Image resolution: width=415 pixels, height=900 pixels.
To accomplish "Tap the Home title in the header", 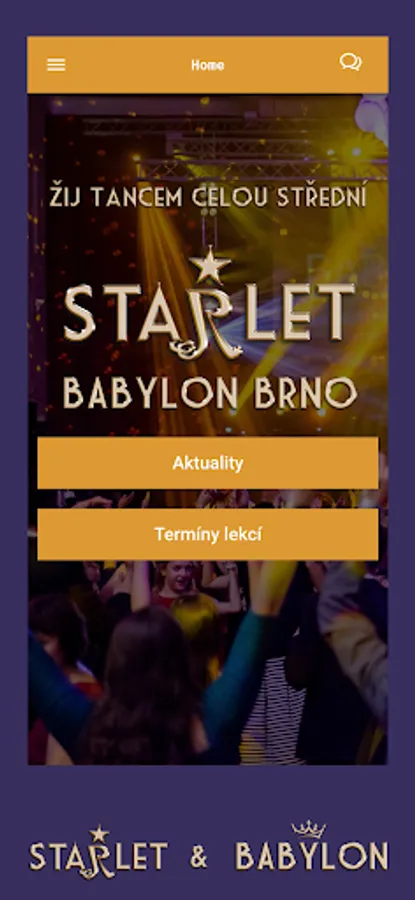I will pos(208,65).
